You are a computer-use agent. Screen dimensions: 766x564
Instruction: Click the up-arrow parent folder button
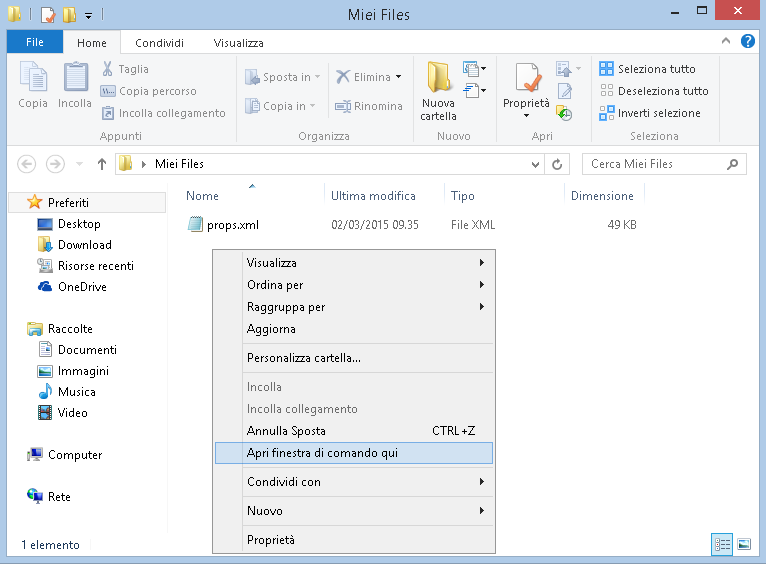pos(102,164)
